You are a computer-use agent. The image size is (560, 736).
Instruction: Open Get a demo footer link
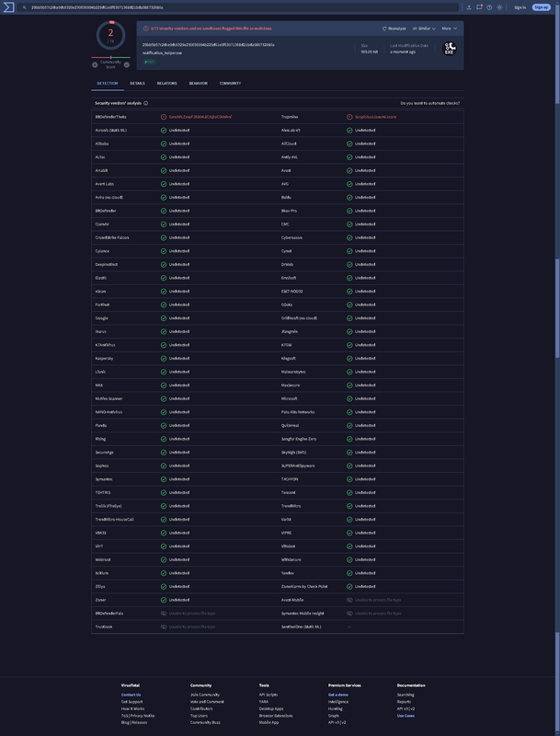(x=338, y=696)
